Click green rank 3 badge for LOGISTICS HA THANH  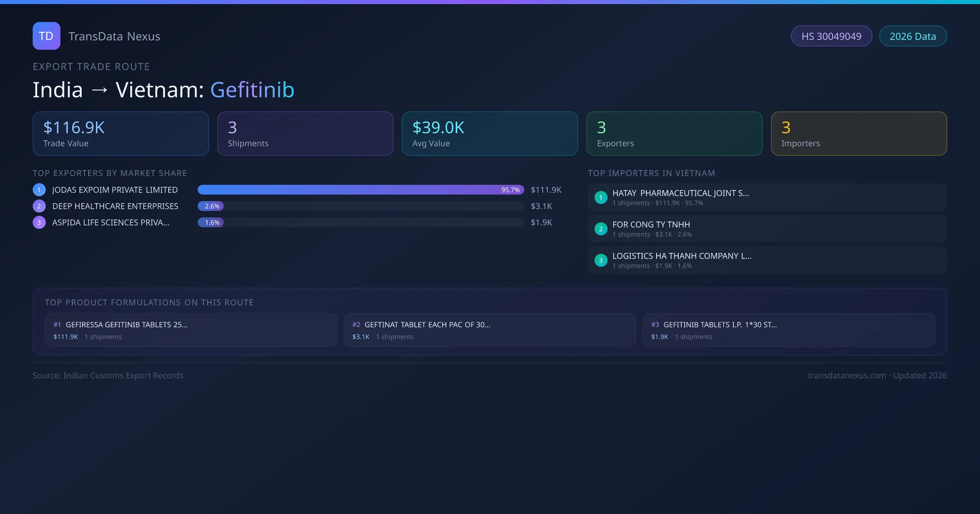pyautogui.click(x=601, y=260)
